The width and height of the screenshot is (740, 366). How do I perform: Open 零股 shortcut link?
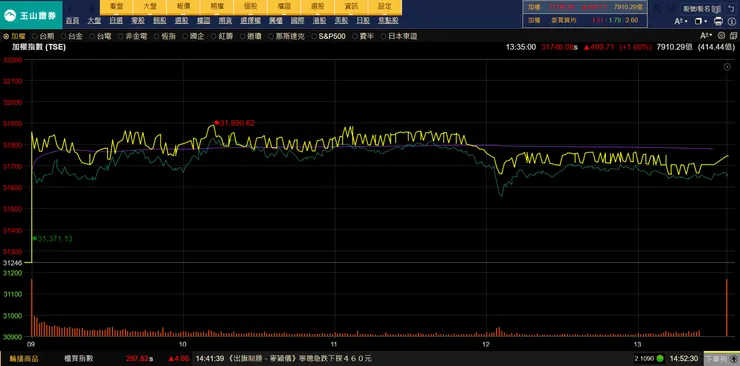(138, 21)
